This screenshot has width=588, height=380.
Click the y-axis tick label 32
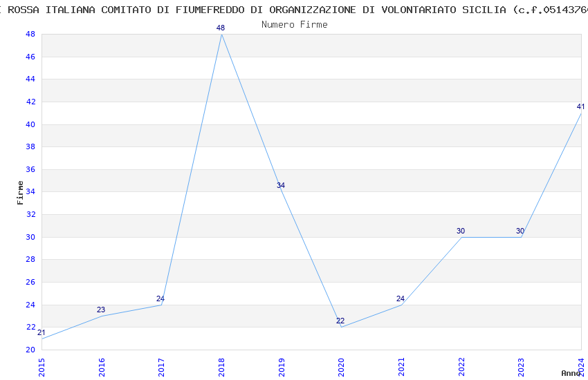pyautogui.click(x=30, y=214)
